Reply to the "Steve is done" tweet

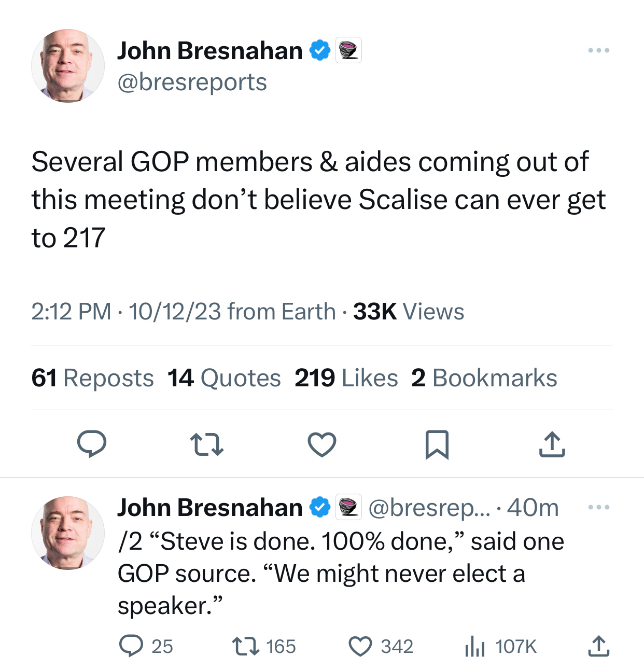[131, 646]
